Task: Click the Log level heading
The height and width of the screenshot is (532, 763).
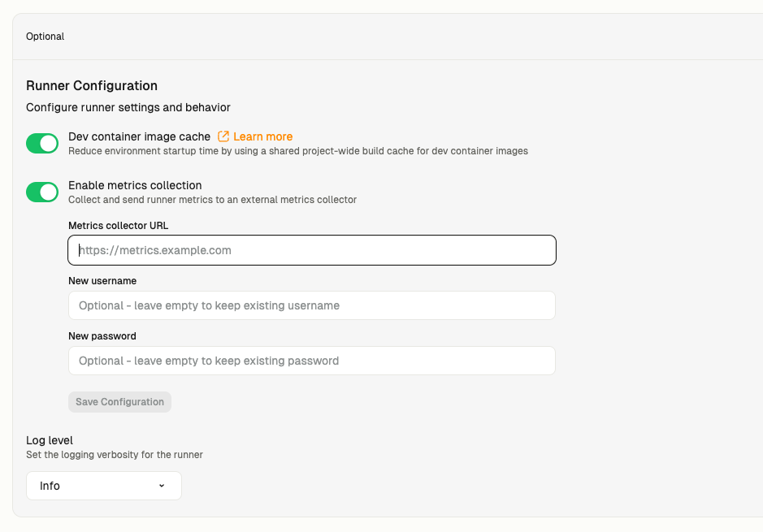Action: pyautogui.click(x=49, y=440)
